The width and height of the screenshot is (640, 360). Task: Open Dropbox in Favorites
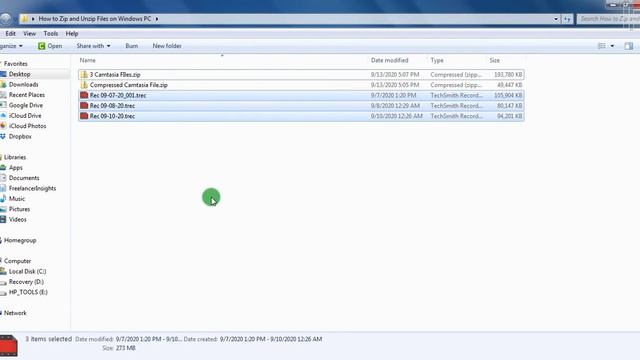pyautogui.click(x=20, y=136)
